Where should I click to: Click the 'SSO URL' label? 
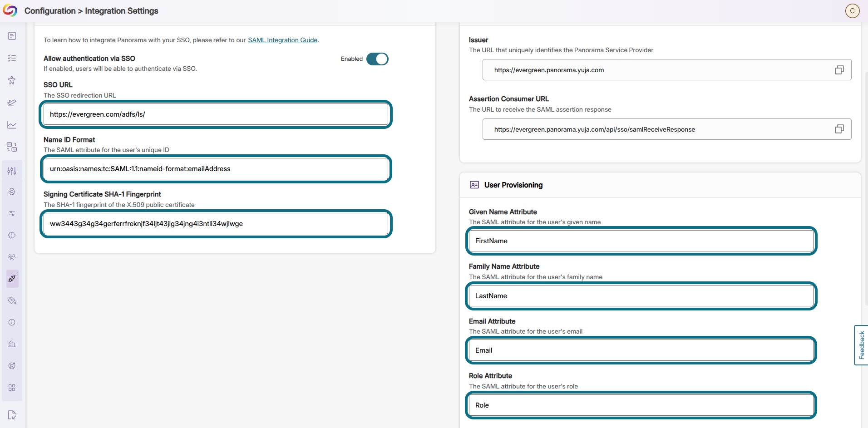click(x=58, y=85)
